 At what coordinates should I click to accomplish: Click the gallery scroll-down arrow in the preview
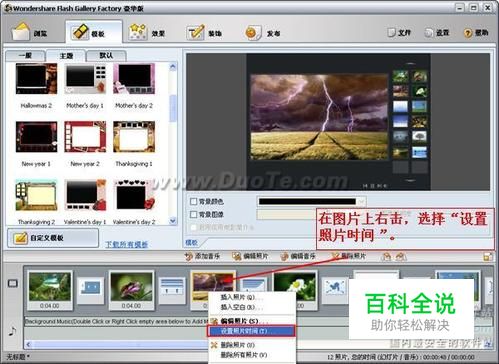click(410, 180)
